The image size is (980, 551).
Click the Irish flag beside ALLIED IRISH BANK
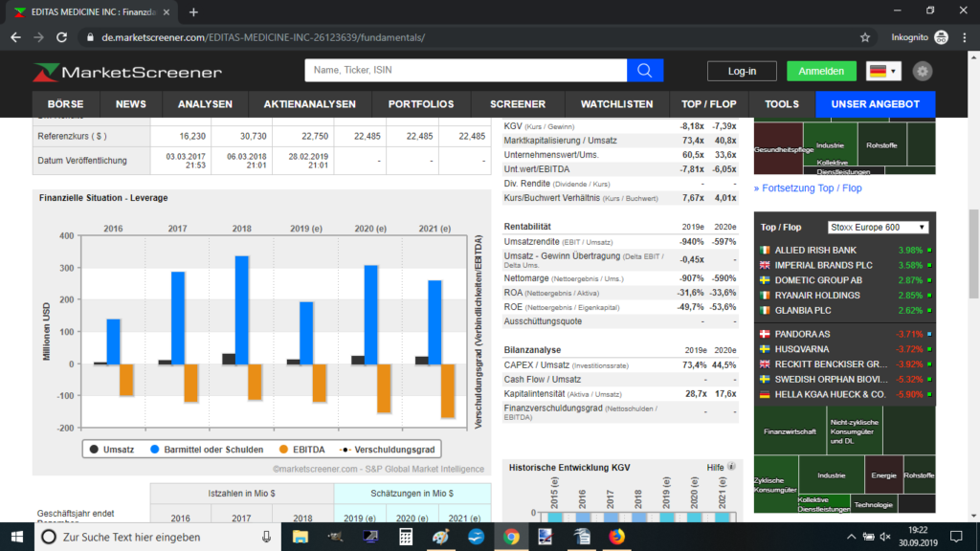[x=765, y=250]
